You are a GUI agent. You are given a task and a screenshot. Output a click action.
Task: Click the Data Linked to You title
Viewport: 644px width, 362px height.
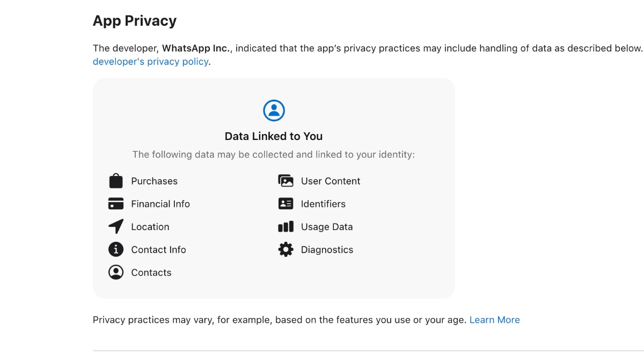pyautogui.click(x=274, y=136)
